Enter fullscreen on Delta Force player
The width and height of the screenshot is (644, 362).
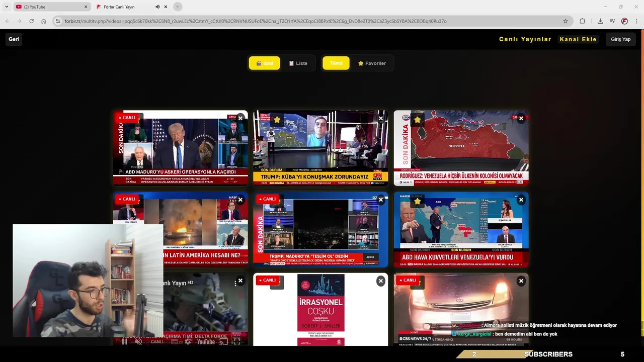(237, 342)
